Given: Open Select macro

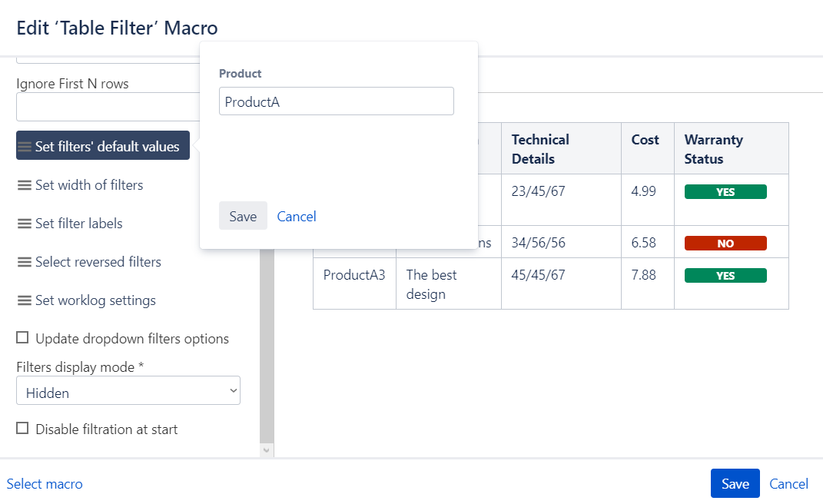Looking at the screenshot, I should 45,483.
